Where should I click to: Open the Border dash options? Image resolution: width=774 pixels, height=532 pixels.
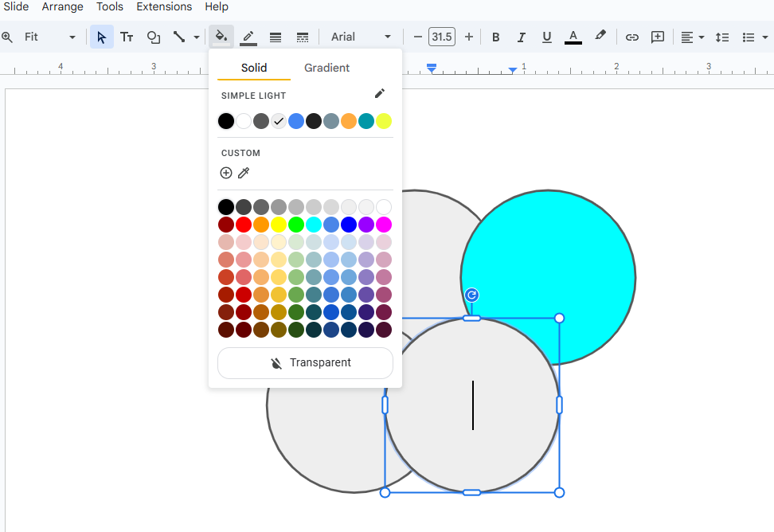(302, 37)
